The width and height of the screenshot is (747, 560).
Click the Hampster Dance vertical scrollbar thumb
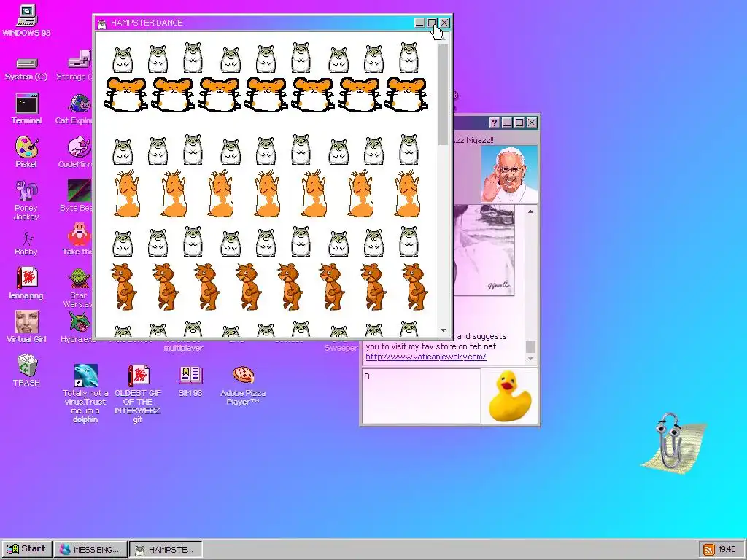pos(443,94)
